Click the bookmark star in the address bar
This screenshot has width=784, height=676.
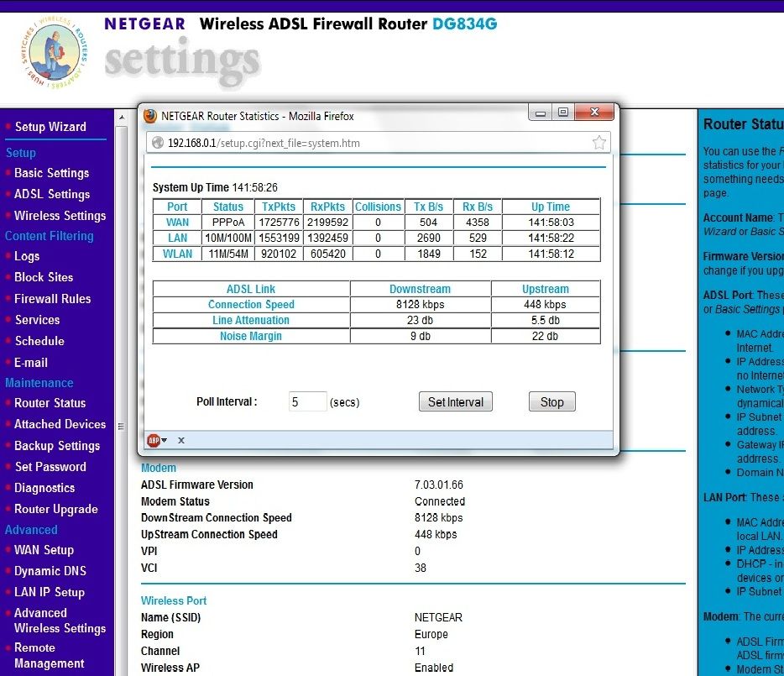tap(599, 143)
